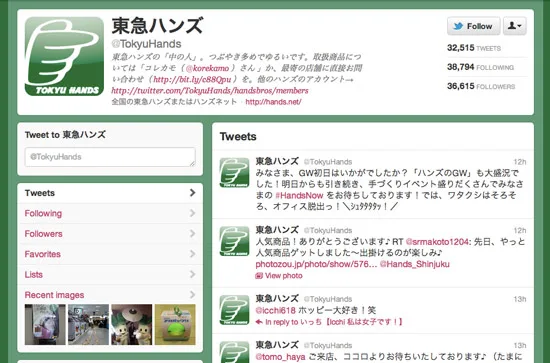Click the 東急ハンズ profile title heading
The width and height of the screenshot is (550, 363).
coord(157,26)
